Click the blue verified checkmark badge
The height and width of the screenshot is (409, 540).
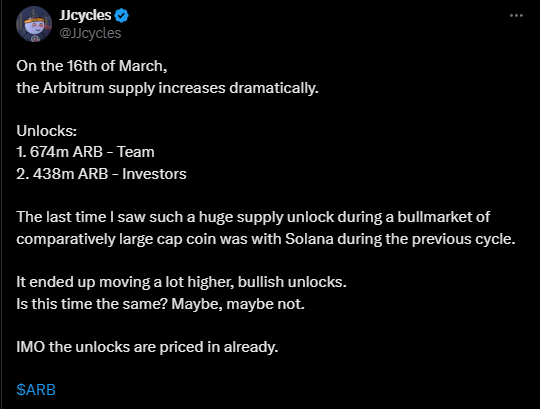click(x=121, y=15)
